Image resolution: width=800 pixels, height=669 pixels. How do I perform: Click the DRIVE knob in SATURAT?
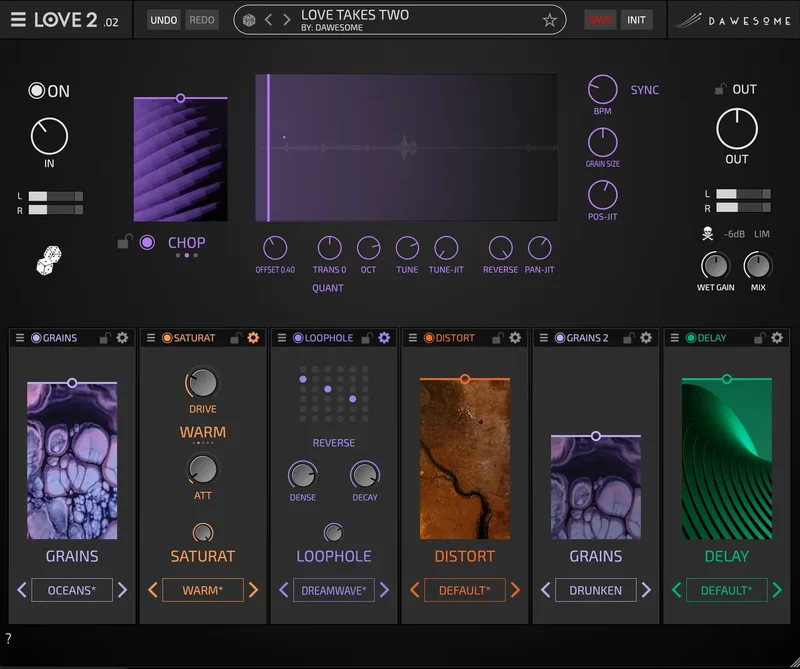point(203,383)
